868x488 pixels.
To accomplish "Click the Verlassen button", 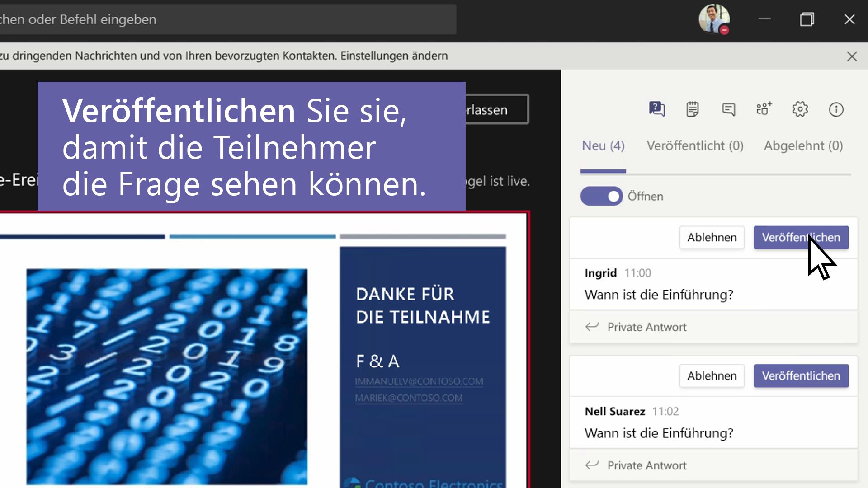I will [x=496, y=109].
